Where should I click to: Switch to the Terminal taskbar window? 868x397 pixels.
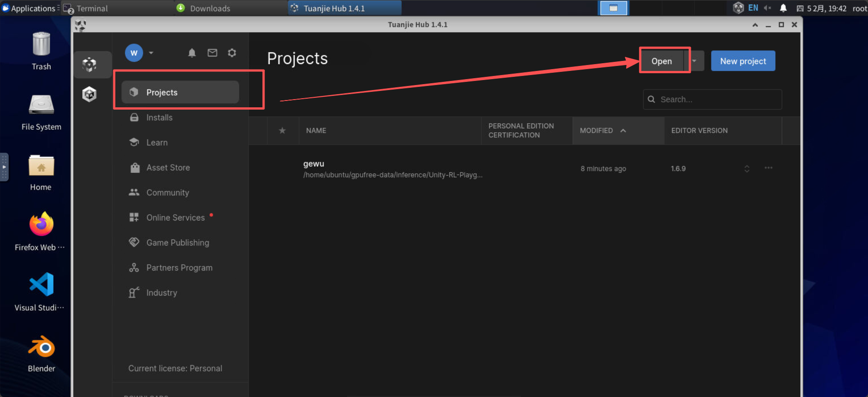click(x=117, y=8)
